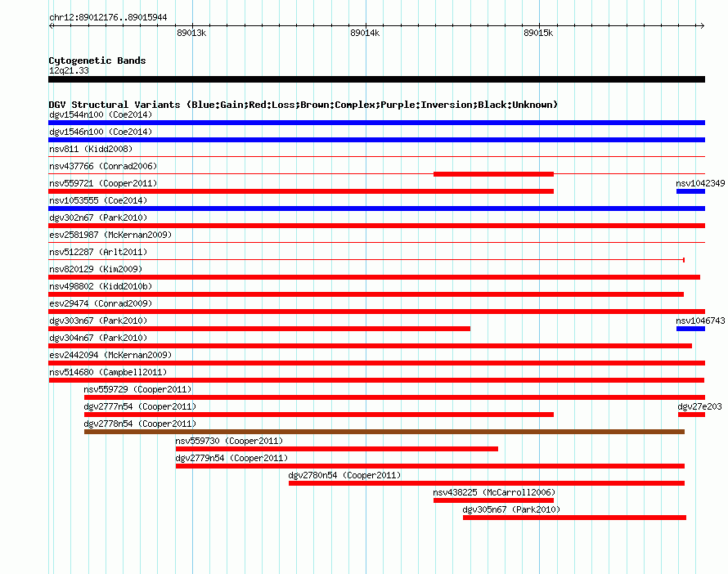Click the nsv512287 (Arlt2011) label
The image size is (728, 574).
pos(98,252)
